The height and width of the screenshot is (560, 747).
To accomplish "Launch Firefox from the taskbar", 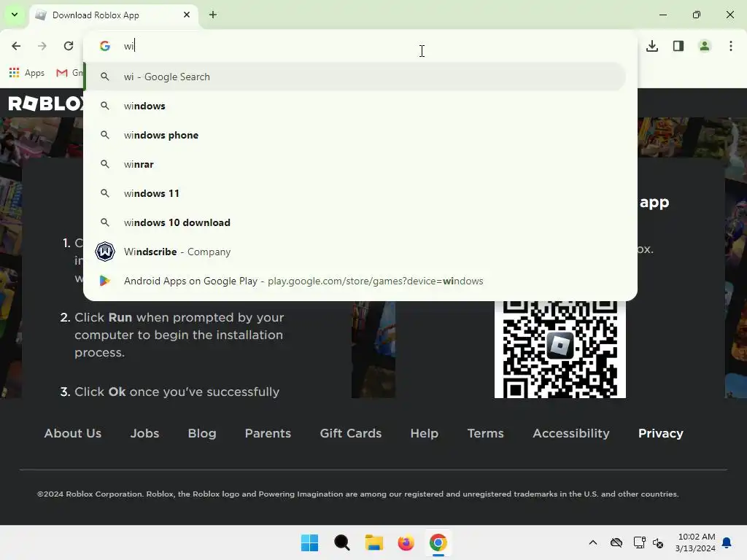I will [406, 542].
